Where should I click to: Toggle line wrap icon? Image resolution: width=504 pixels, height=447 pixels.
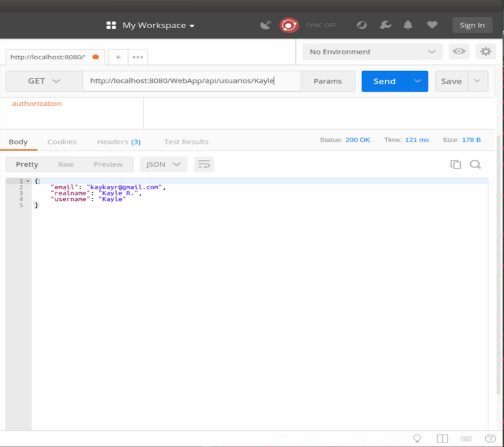coord(204,165)
